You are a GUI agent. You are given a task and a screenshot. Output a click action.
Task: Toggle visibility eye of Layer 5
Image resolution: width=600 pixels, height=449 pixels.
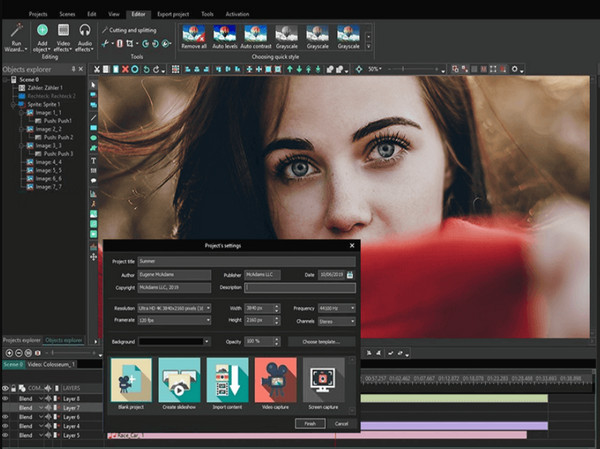(5, 435)
